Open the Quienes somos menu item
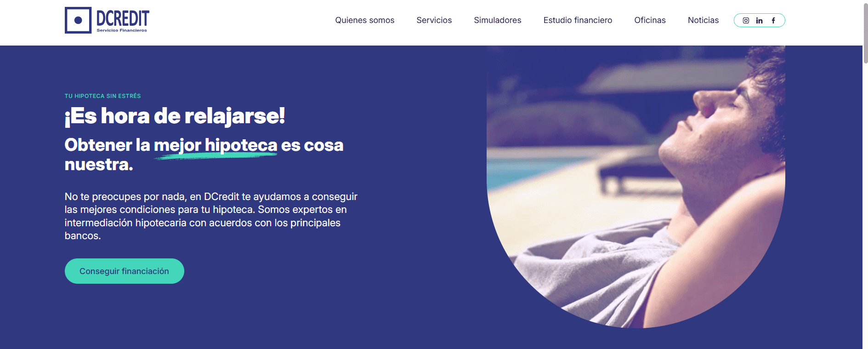This screenshot has width=868, height=349. point(365,20)
